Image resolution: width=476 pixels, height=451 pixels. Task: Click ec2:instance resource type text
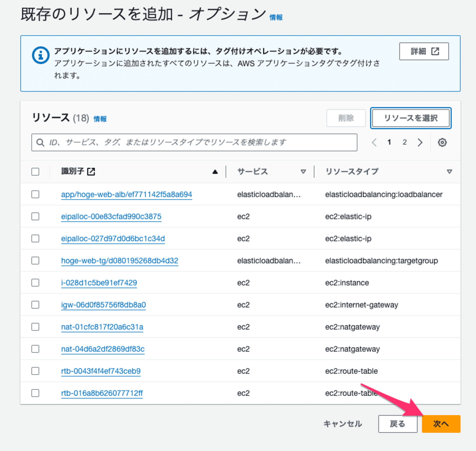(x=347, y=283)
